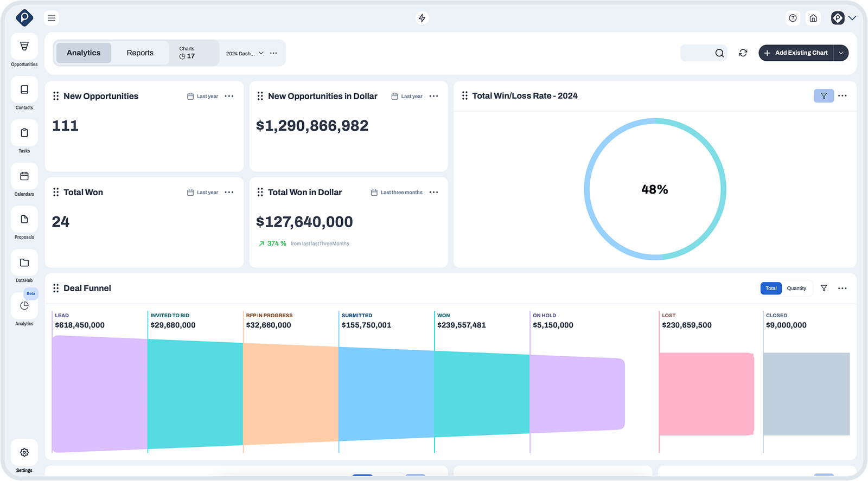Open the DataHub folder icon
This screenshot has height=481, width=868.
click(24, 262)
